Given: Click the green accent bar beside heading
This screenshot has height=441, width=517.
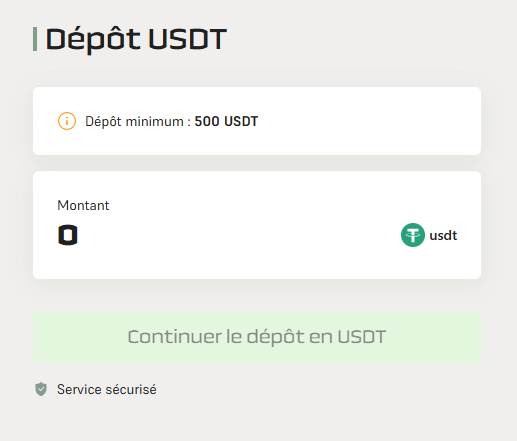Looking at the screenshot, I should [x=35, y=39].
